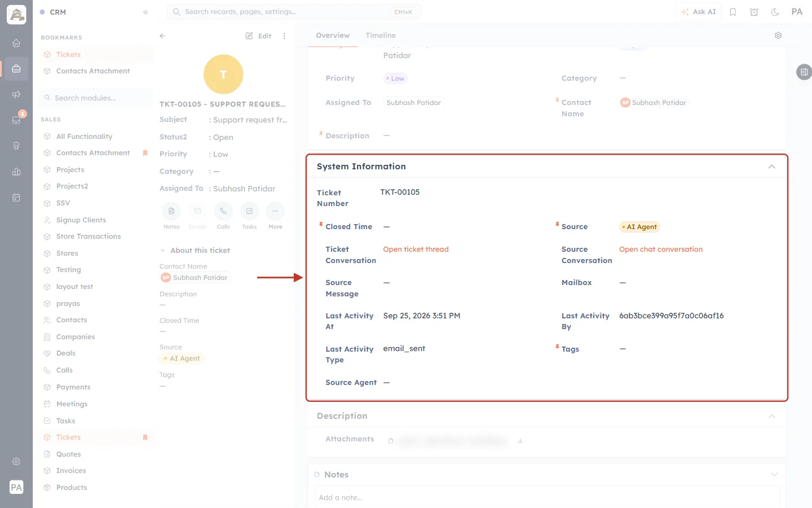
Task: Click the Calls quick action icon
Action: click(x=223, y=211)
